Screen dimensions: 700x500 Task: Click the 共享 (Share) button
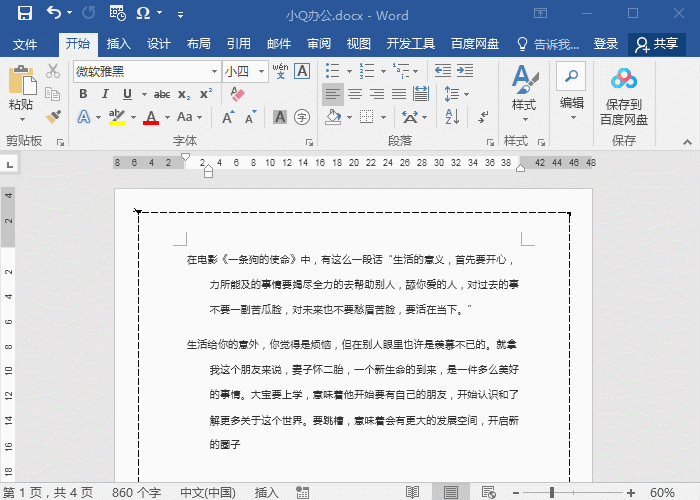[656, 44]
